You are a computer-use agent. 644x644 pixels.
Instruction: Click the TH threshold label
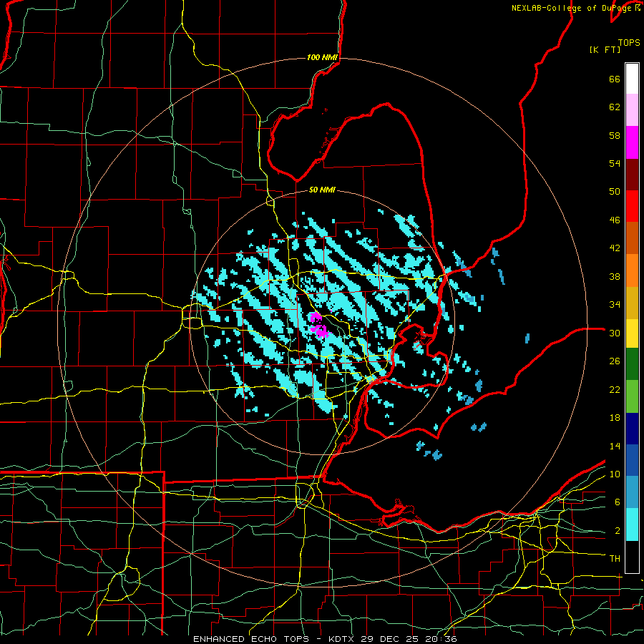[615, 559]
